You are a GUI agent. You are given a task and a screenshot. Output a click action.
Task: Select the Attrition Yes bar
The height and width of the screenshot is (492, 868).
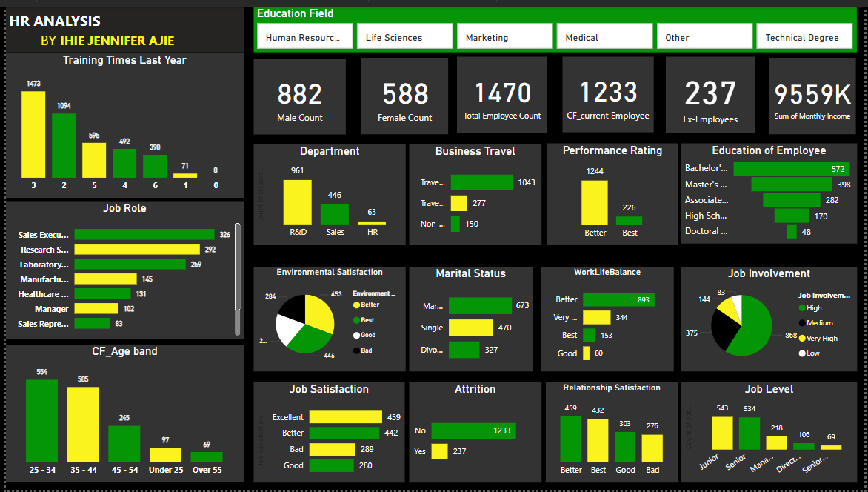440,451
